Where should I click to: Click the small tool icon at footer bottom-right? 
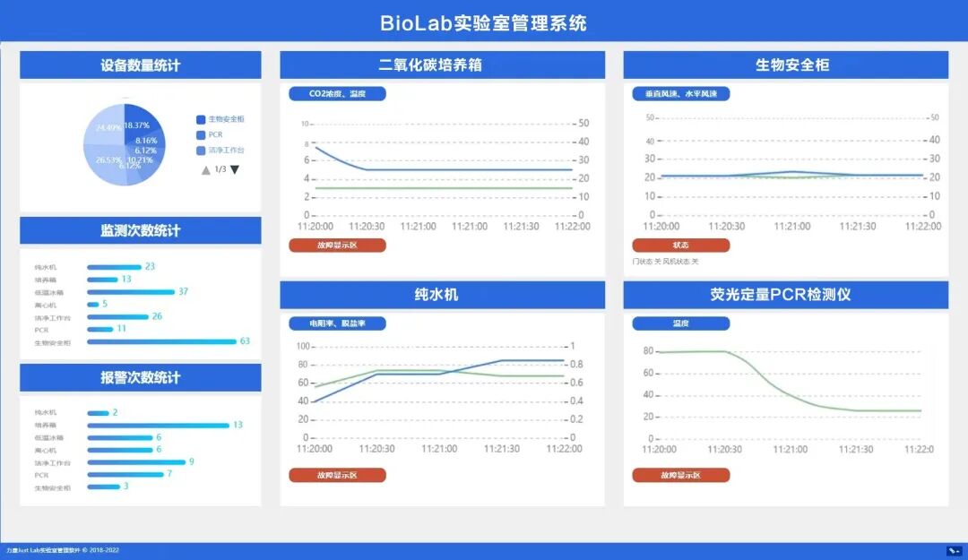point(954,551)
